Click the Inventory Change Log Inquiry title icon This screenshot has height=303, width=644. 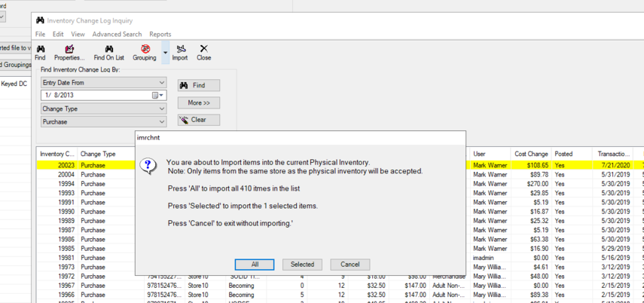pos(40,20)
